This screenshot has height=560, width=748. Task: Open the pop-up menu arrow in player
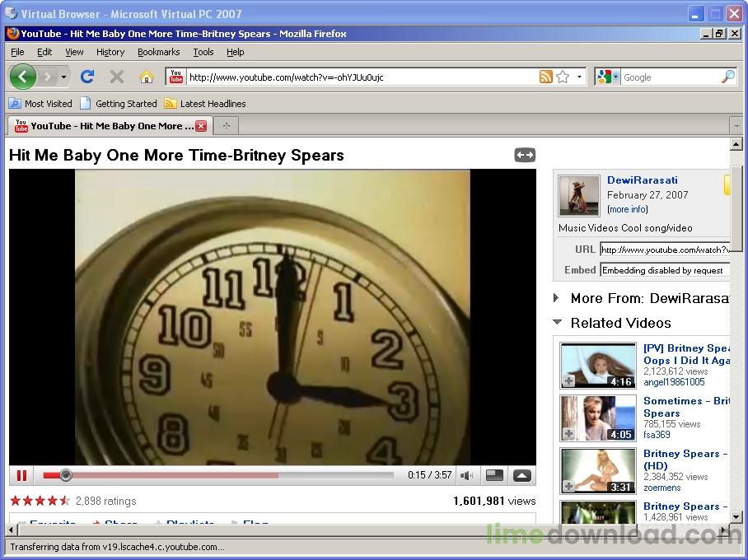click(522, 475)
